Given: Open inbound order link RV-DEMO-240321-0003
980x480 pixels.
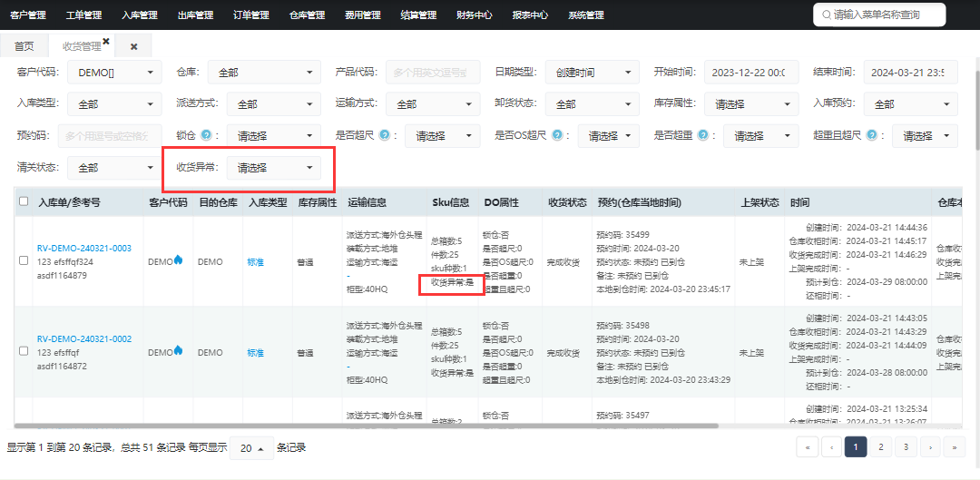Looking at the screenshot, I should point(84,248).
